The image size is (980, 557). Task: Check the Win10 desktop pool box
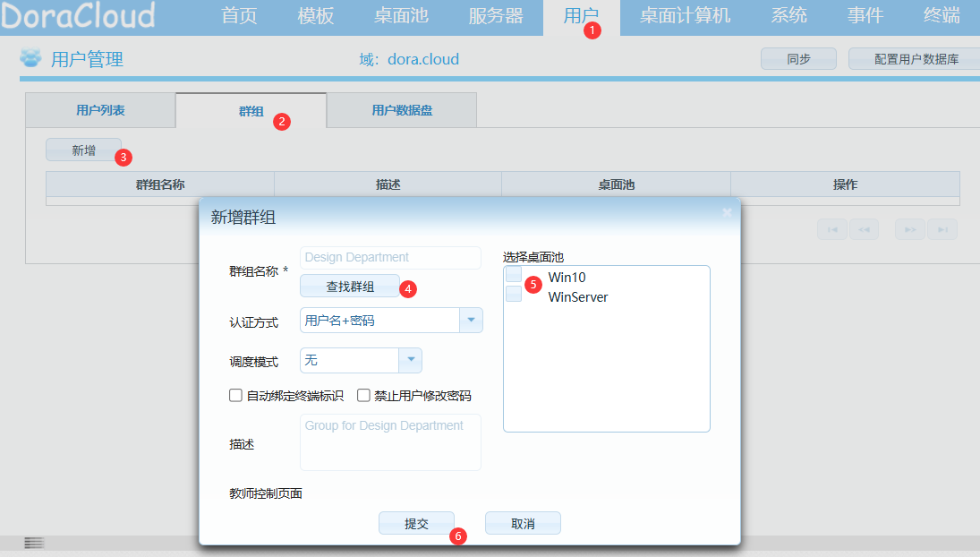(514, 275)
